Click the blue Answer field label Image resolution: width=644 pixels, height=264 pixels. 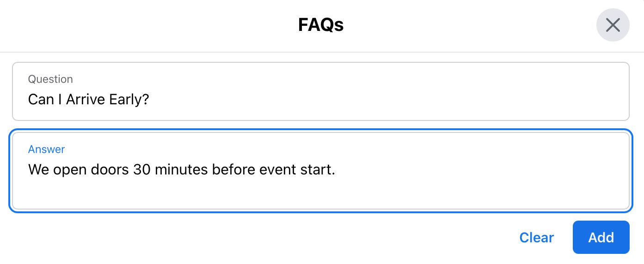pos(46,150)
